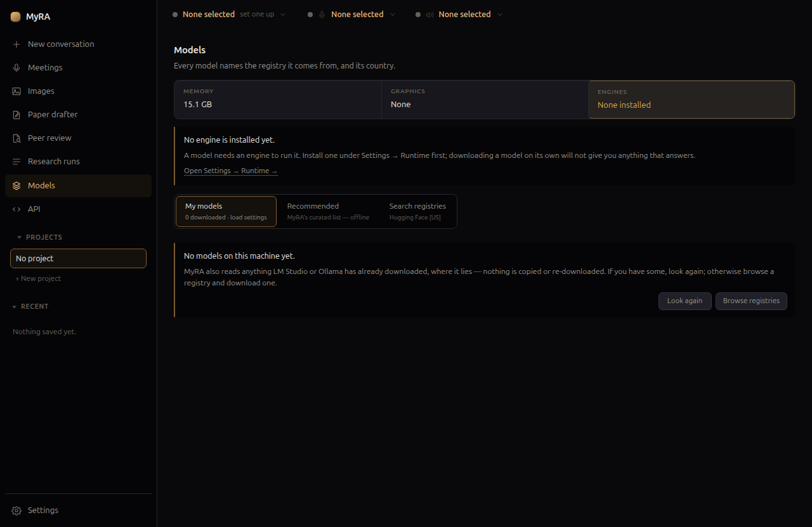Image resolution: width=812 pixels, height=527 pixels.
Task: Click the microphone icon in top bar
Action: pos(322,15)
